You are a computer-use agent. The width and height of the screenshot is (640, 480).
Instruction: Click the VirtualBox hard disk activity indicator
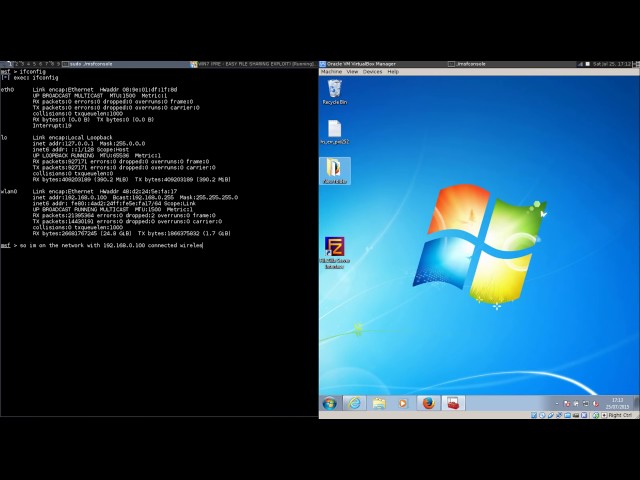coord(534,415)
